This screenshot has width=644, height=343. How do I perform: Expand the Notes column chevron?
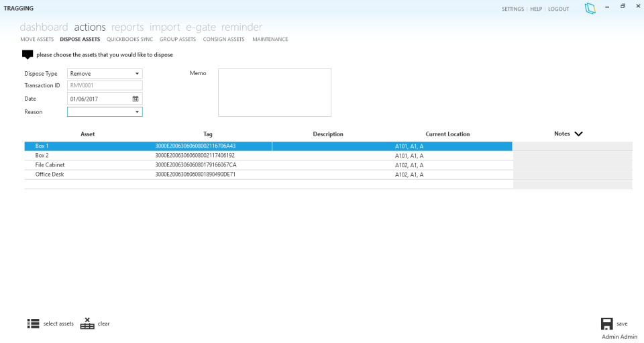[578, 134]
